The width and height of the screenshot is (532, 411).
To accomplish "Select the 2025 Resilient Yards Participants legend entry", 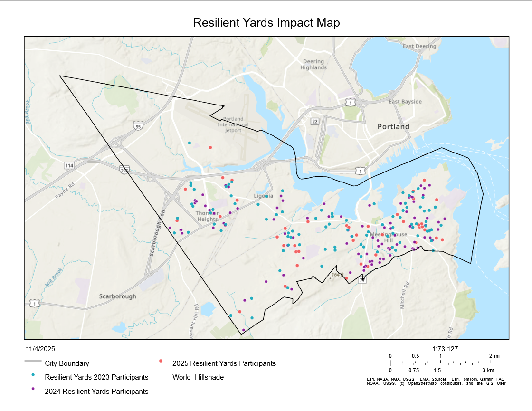I will (224, 363).
